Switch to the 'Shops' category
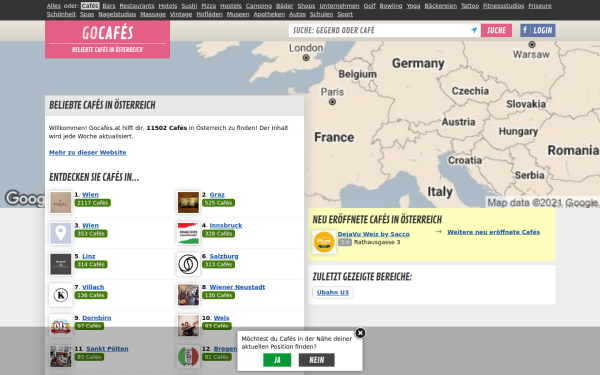 pyautogui.click(x=306, y=6)
